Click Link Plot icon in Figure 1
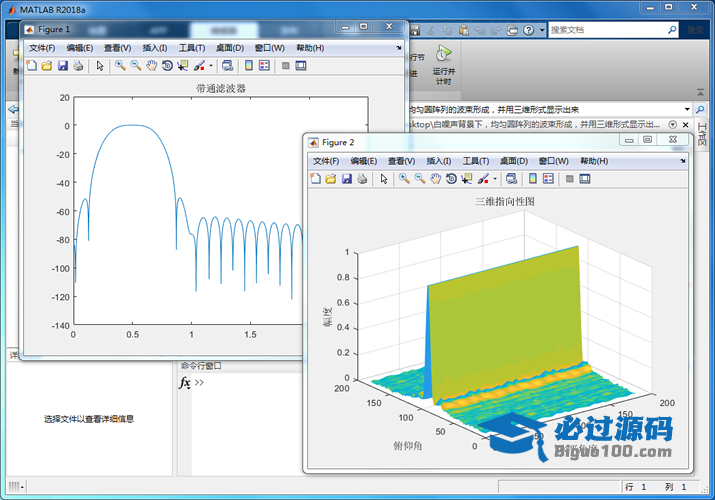Viewport: 715px width, 500px height. (x=227, y=66)
